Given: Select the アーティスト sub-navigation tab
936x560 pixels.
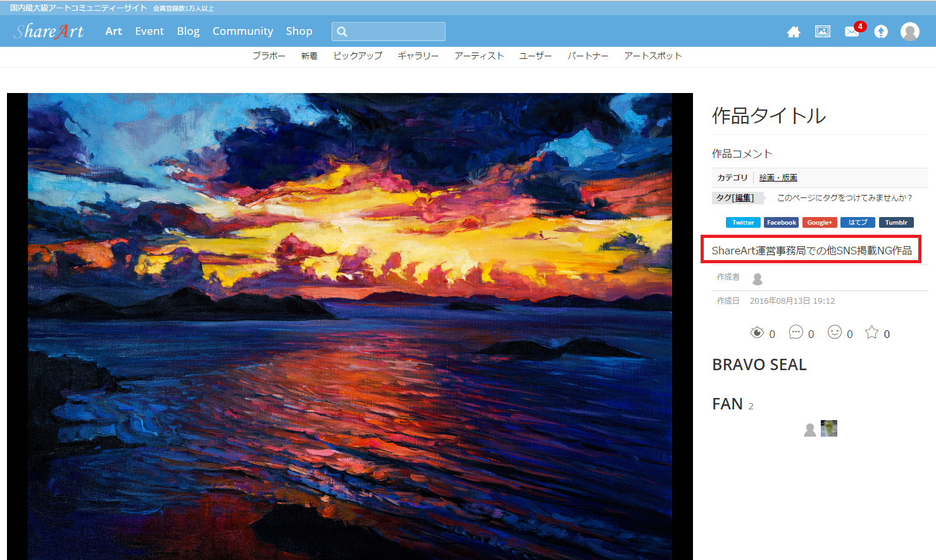Looking at the screenshot, I should point(479,56).
